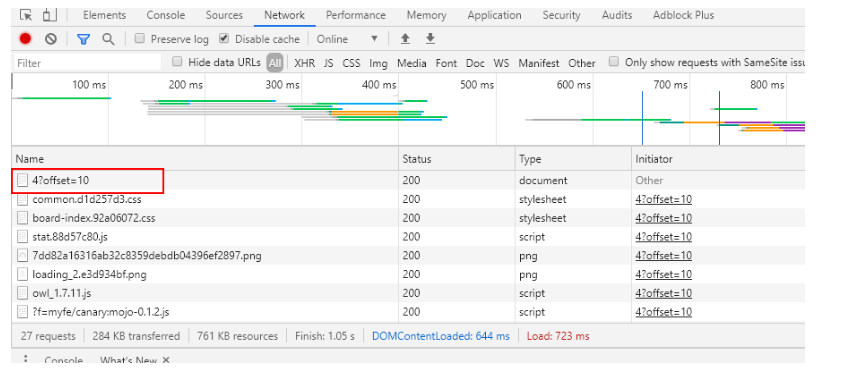The height and width of the screenshot is (375, 841).
Task: Open the Online throttling dropdown
Action: tap(347, 39)
